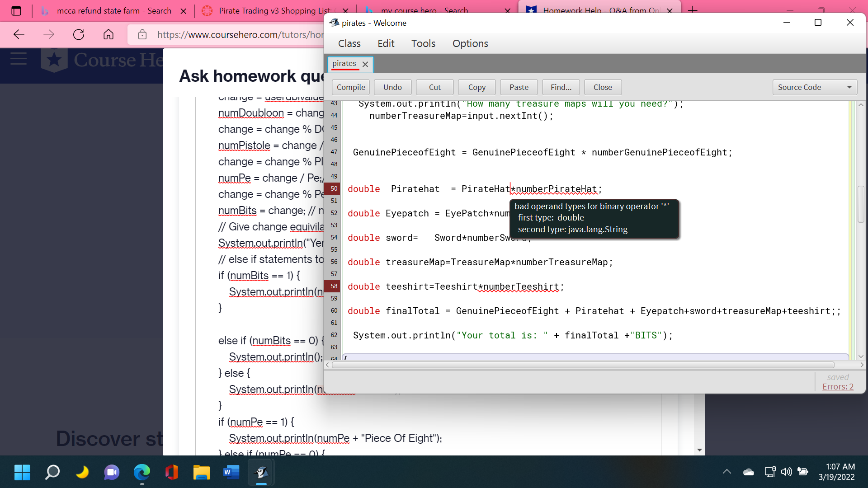Viewport: 868px width, 488px height.
Task: Open Microsoft Word from taskbar
Action: pyautogui.click(x=231, y=472)
